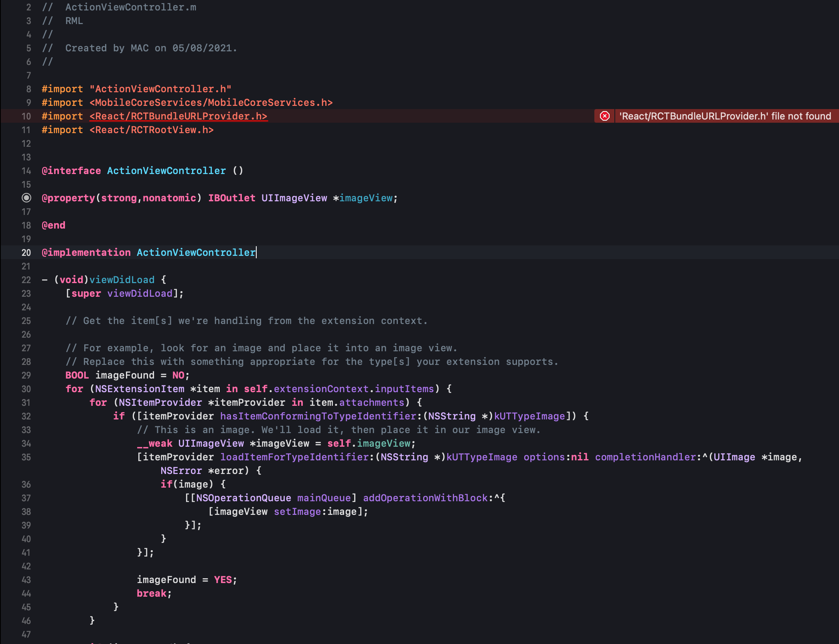Click the completionHandler parameter on line 35
This screenshot has height=644, width=839.
(x=645, y=457)
